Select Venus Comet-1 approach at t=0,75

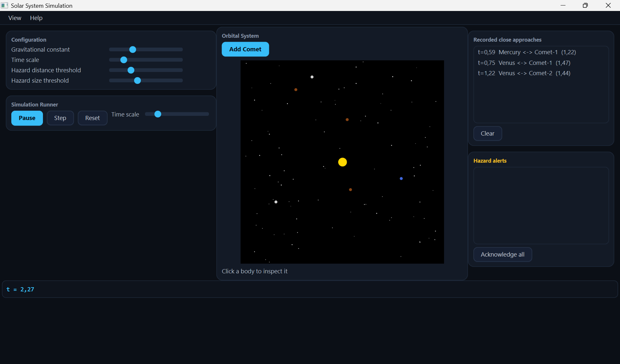pyautogui.click(x=541, y=63)
